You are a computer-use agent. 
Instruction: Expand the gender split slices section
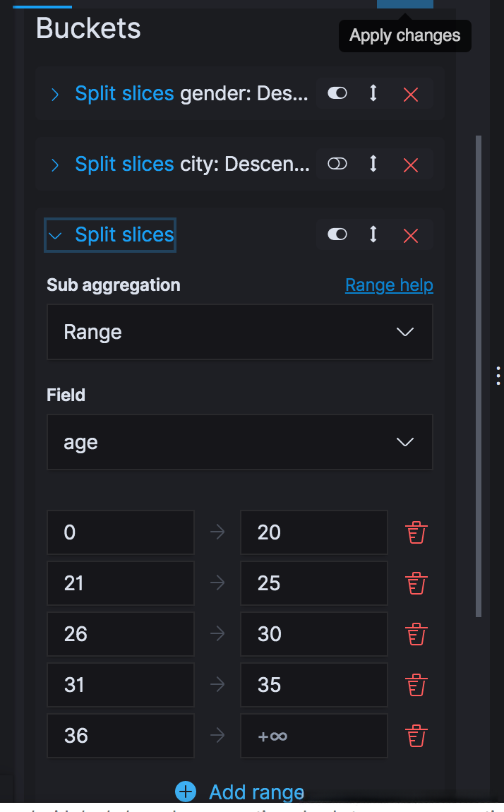[x=55, y=94]
